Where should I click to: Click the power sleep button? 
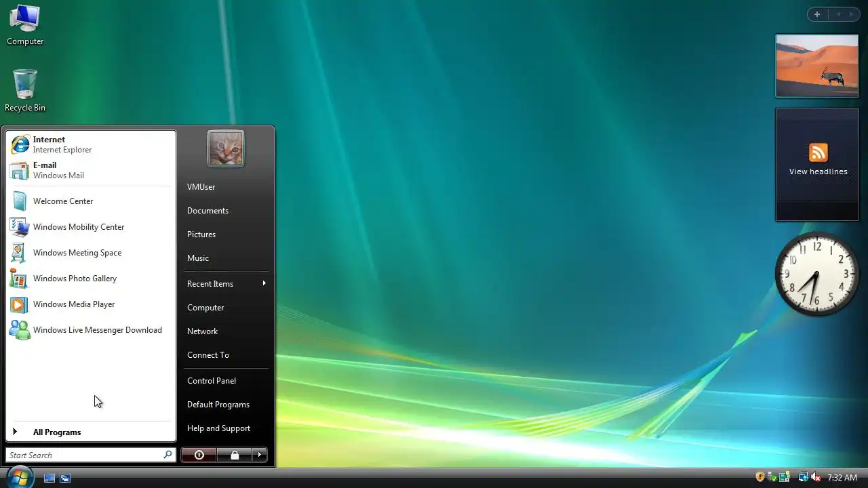(199, 455)
